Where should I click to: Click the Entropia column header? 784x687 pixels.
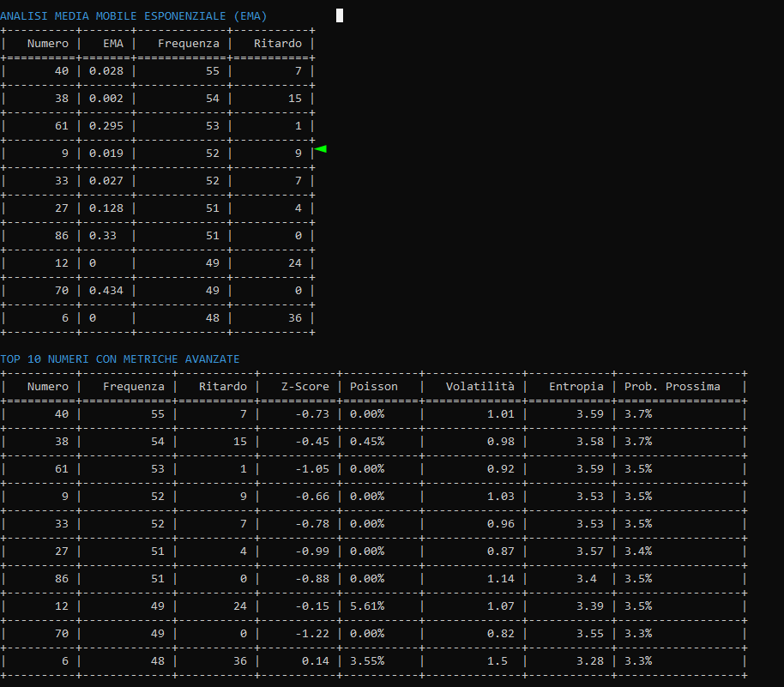(x=576, y=387)
